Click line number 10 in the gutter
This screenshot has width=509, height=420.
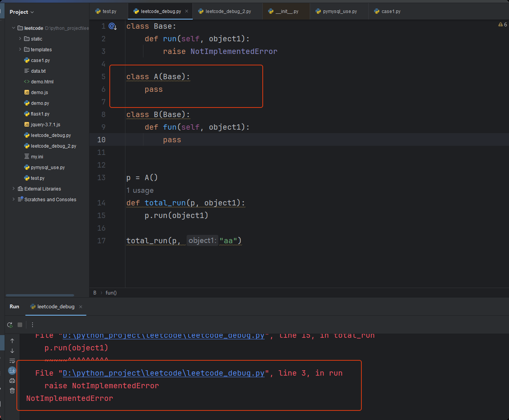[x=101, y=140]
